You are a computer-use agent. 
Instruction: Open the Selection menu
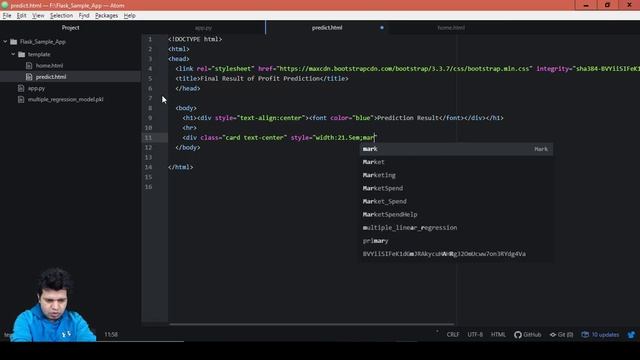61,16
